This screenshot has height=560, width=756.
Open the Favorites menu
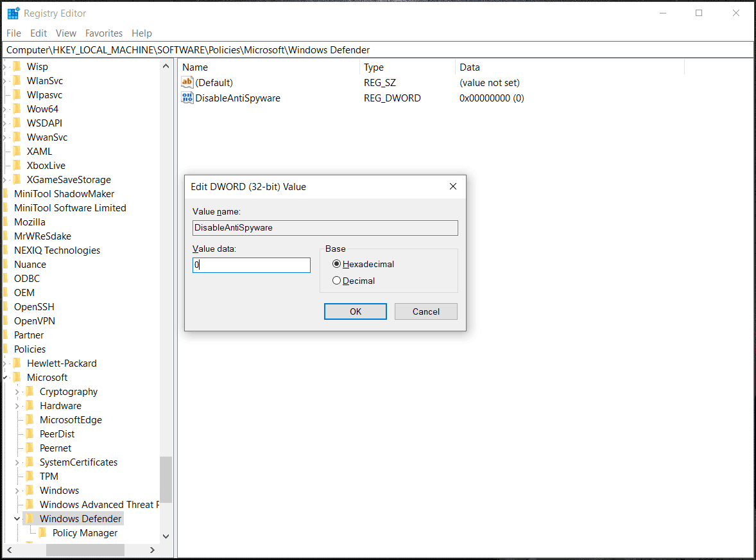[x=104, y=33]
